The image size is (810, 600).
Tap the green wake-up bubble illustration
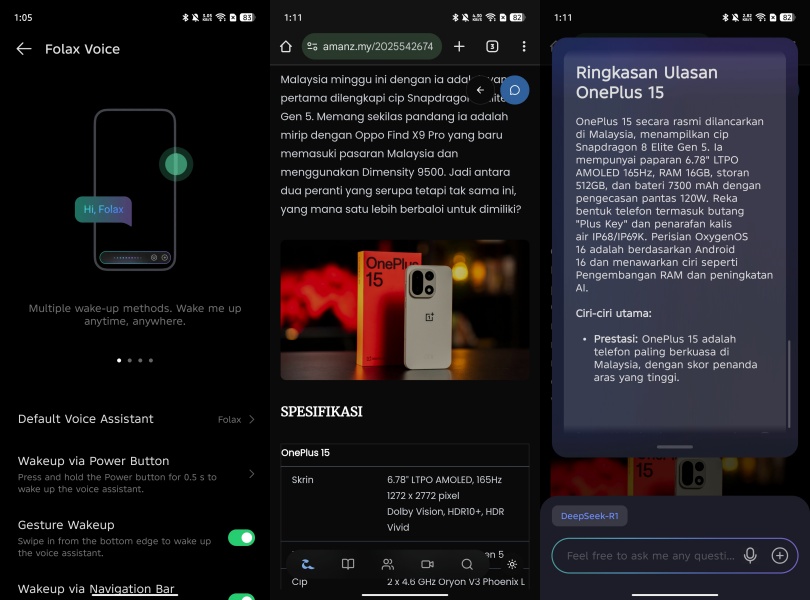(176, 164)
